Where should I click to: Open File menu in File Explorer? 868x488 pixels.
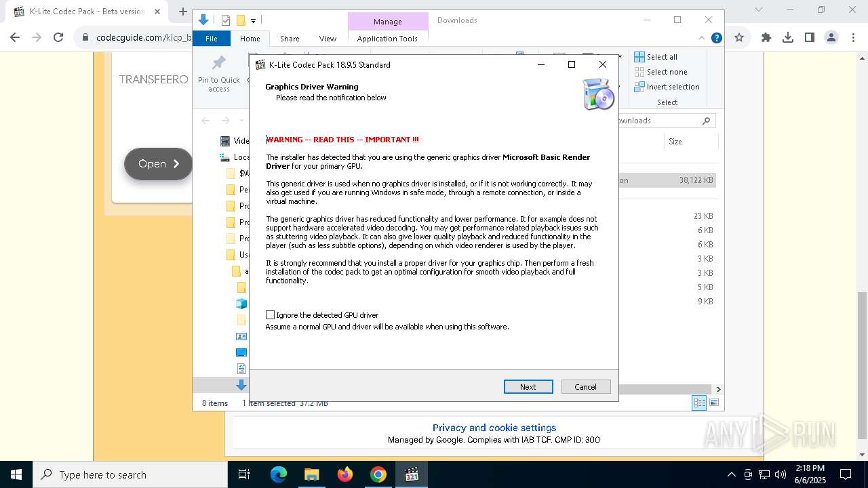[x=212, y=39]
